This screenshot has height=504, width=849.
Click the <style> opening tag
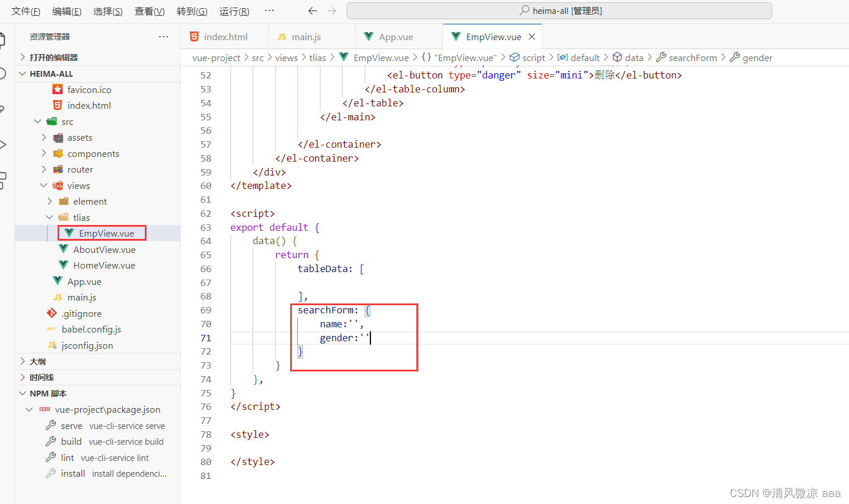[249, 434]
